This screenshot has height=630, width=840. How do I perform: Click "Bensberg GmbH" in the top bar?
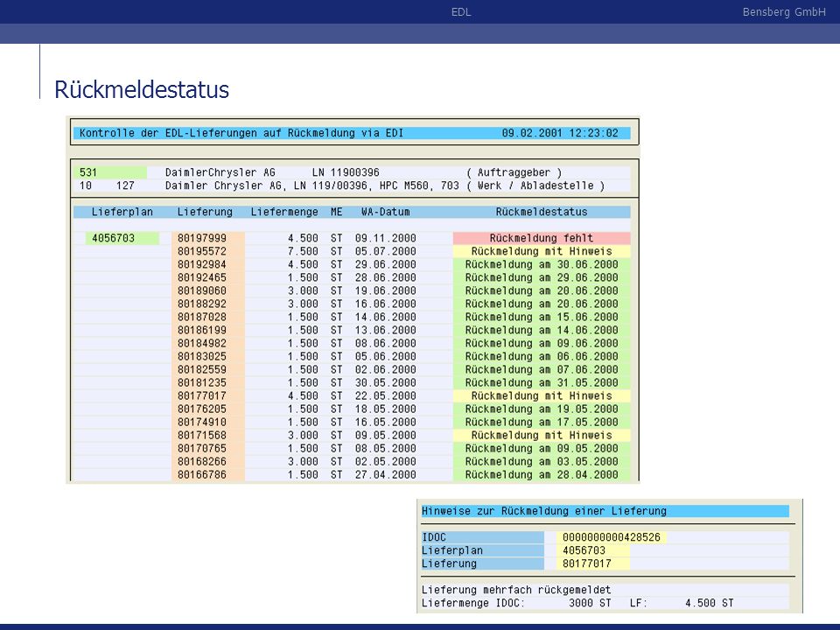(x=784, y=11)
